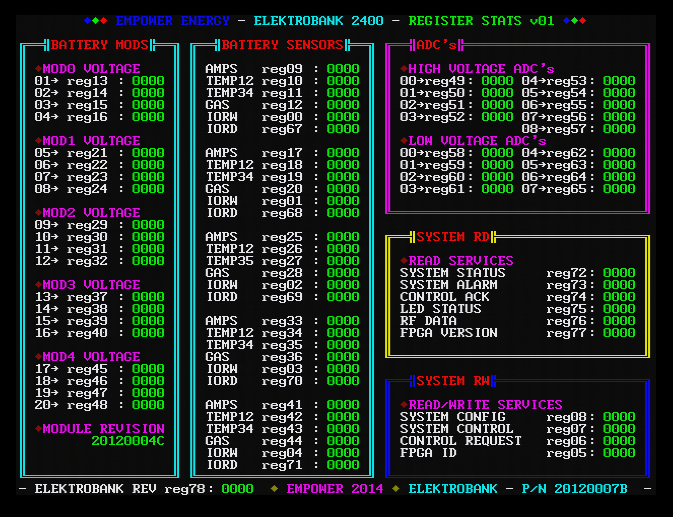Screen dimensions: 673x517
Task: Click the TEMP12 reg10 value
Action: click(343, 81)
